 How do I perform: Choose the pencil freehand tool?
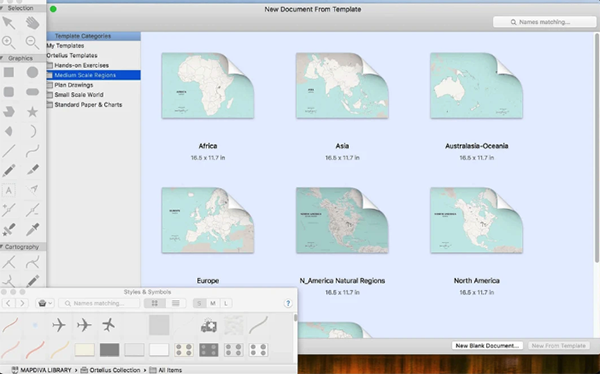(8, 170)
